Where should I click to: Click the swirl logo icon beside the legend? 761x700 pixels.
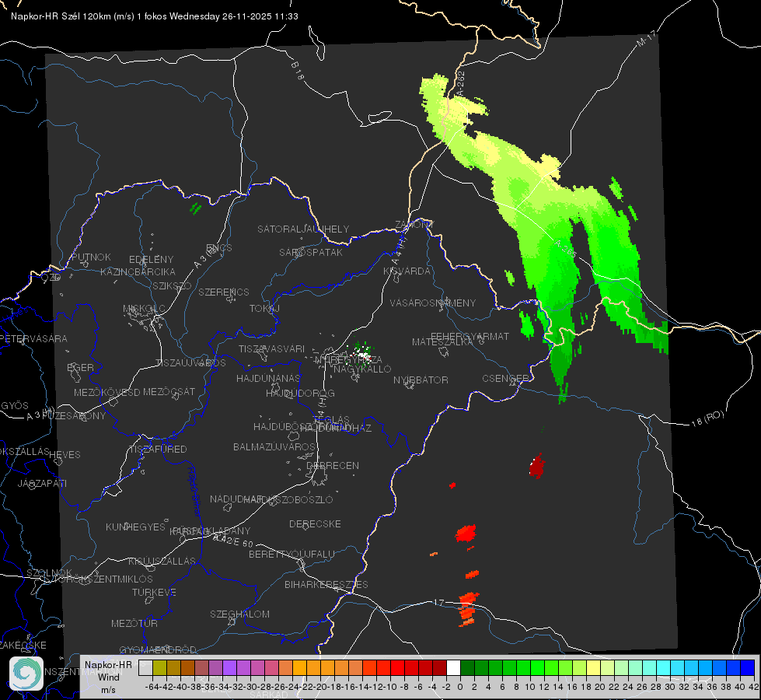point(26,674)
